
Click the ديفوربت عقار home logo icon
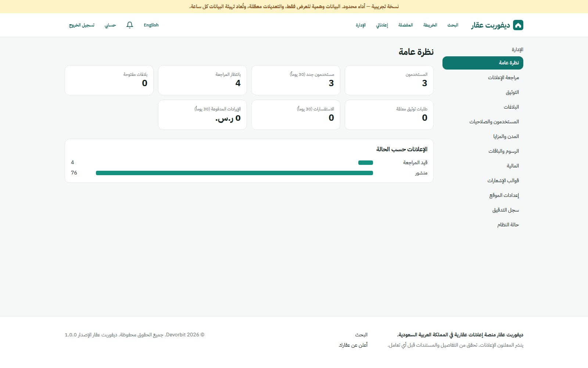tap(518, 25)
